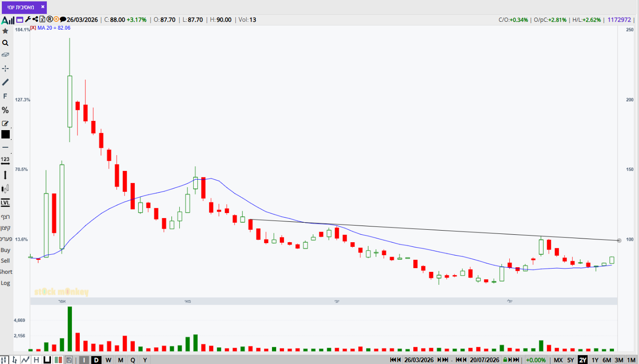Select the Q quarterly timeframe
Viewport: 639px width, 364px height.
point(133,360)
